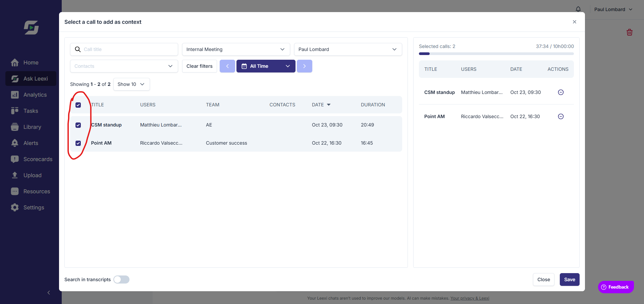
Task: Uncheck the Point AM row checkbox
Action: coord(78,143)
